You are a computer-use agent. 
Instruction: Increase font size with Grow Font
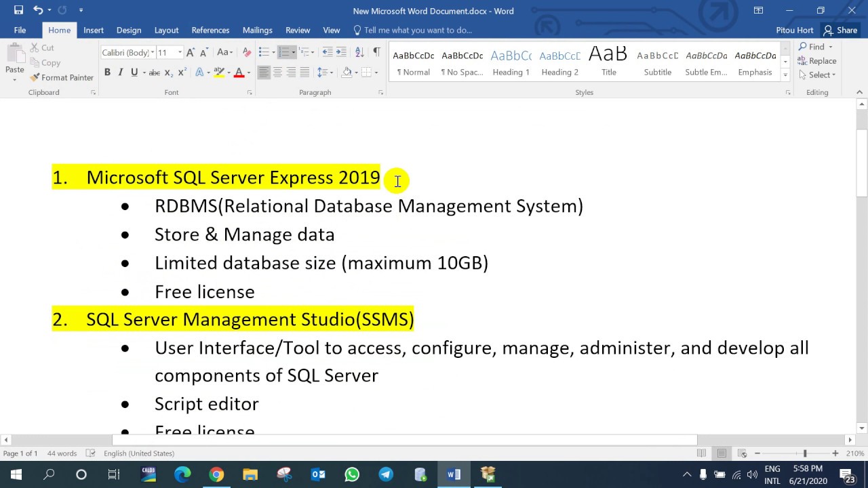(x=191, y=53)
